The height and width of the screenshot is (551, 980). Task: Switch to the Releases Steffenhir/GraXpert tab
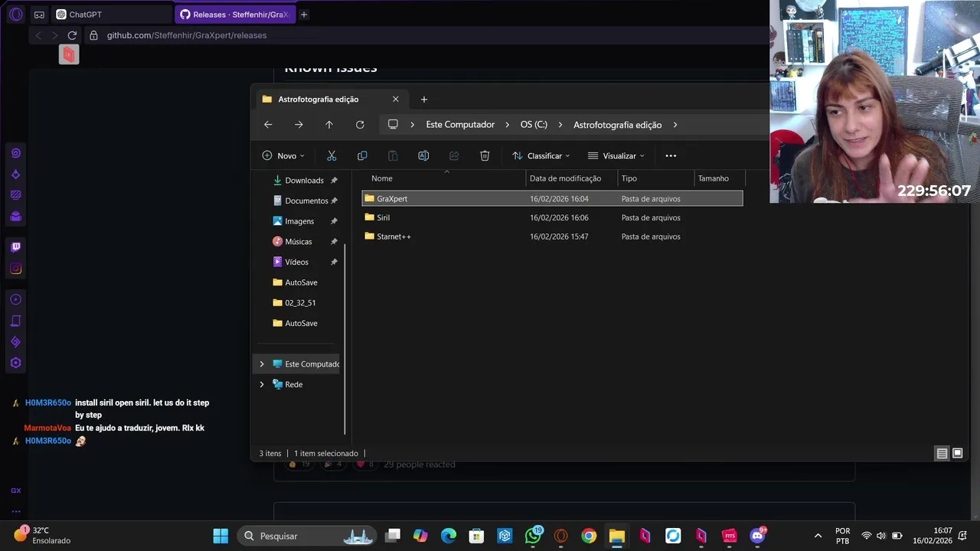point(234,15)
